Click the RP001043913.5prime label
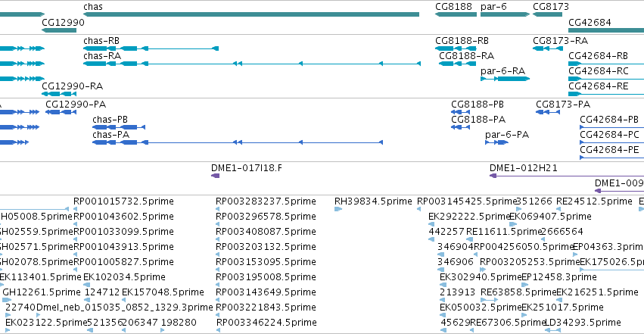This screenshot has width=644, height=334. [x=123, y=247]
